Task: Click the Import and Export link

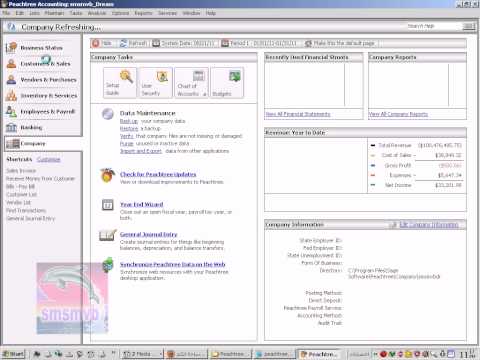Action: 141,151
